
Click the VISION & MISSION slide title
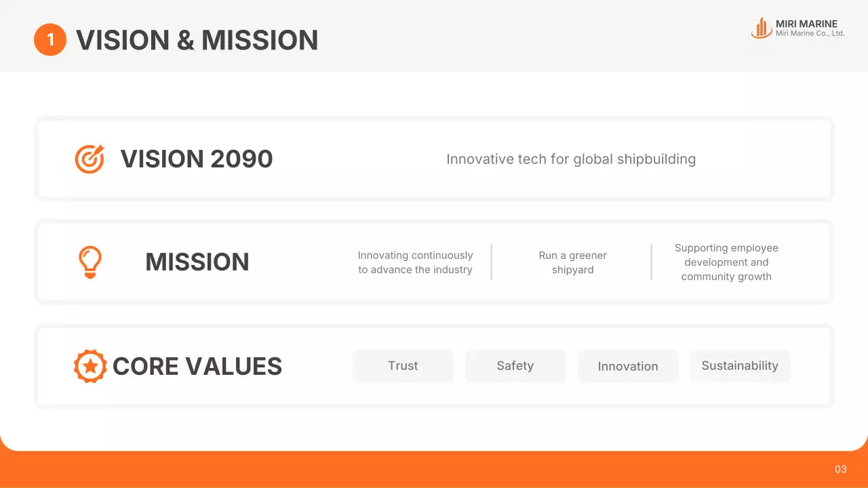197,40
